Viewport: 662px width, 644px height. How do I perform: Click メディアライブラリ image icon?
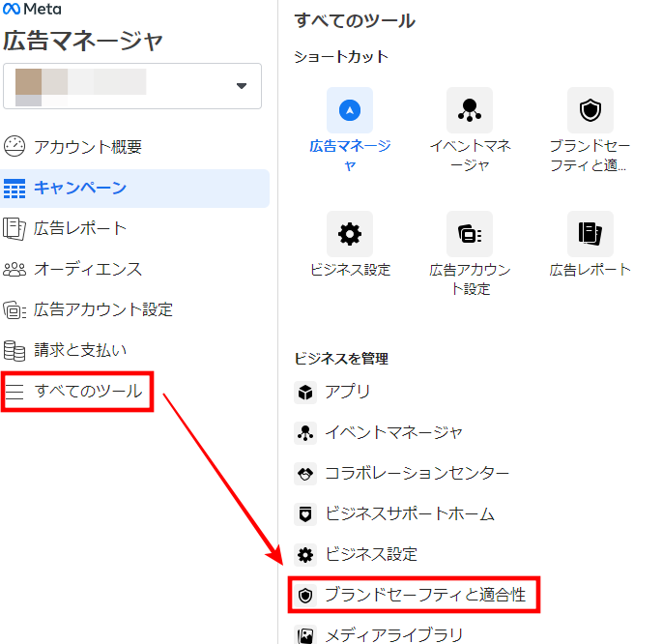pos(305,634)
